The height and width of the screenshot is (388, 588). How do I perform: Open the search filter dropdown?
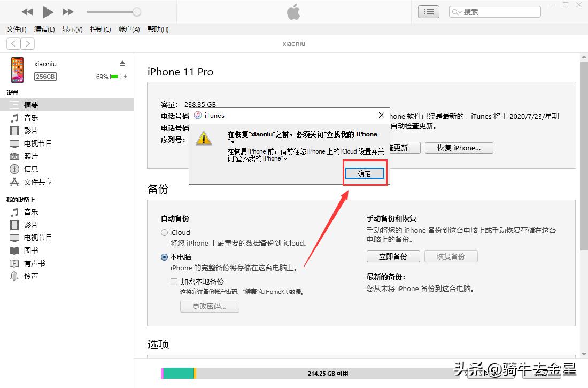pyautogui.click(x=455, y=11)
